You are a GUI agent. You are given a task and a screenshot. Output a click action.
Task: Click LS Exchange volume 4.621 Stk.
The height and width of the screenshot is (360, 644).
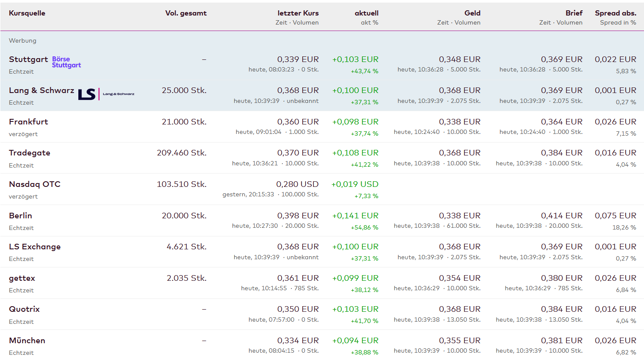[x=187, y=247]
